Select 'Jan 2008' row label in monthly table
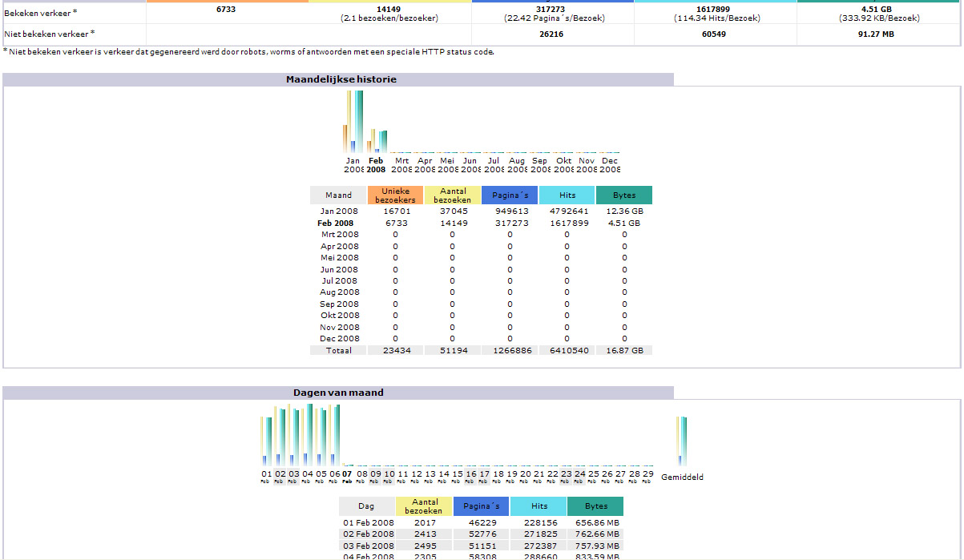The image size is (964, 560). coord(340,212)
